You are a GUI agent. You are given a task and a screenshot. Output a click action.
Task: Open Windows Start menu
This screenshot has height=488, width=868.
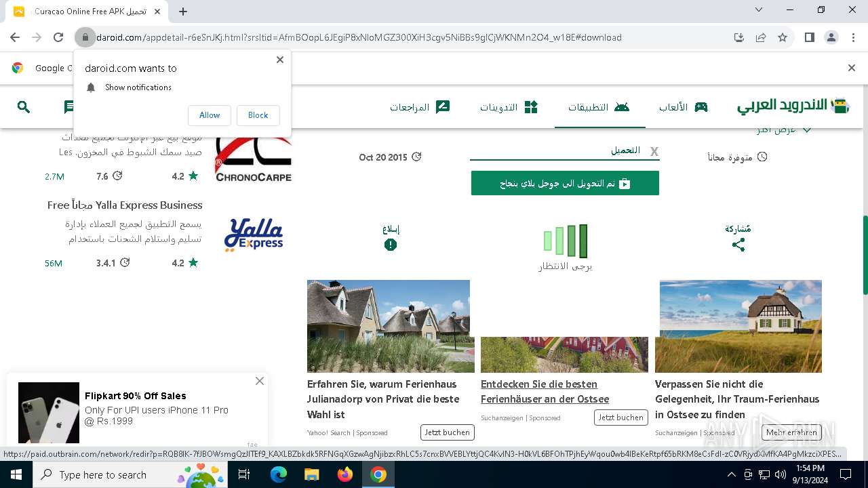(x=16, y=474)
